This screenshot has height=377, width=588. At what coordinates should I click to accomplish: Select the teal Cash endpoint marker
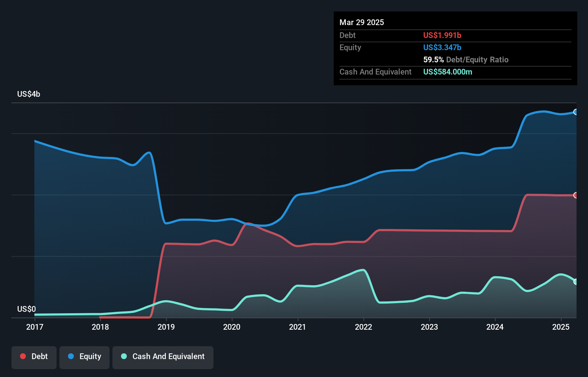575,282
